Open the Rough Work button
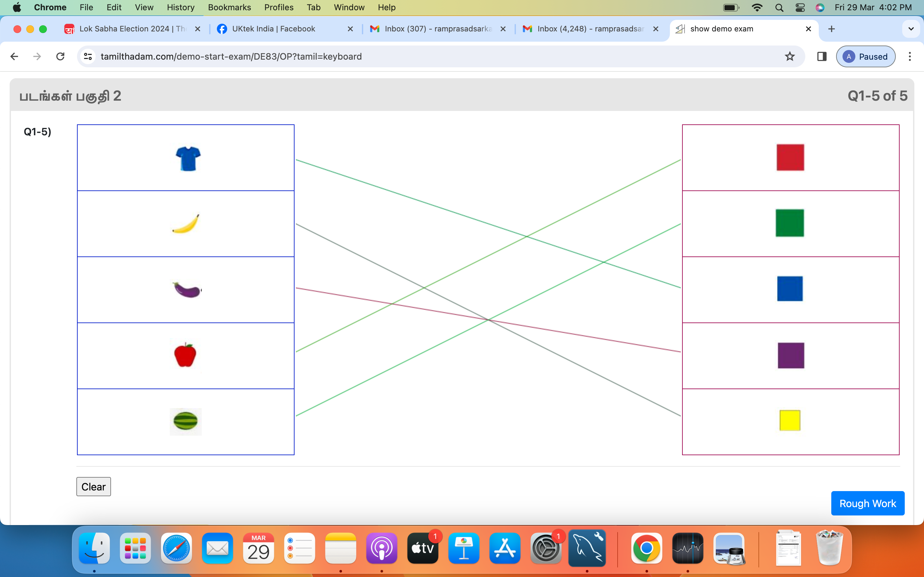 [867, 503]
